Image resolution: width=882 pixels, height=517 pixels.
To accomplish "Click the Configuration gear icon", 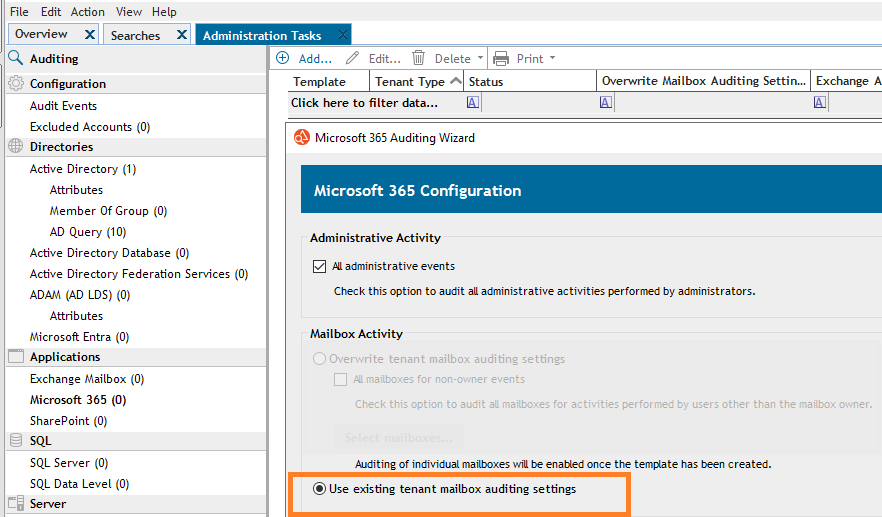I will point(16,83).
